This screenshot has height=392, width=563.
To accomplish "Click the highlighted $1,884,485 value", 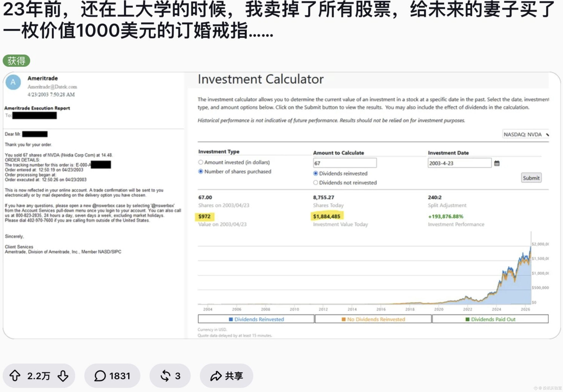I will pyautogui.click(x=327, y=217).
